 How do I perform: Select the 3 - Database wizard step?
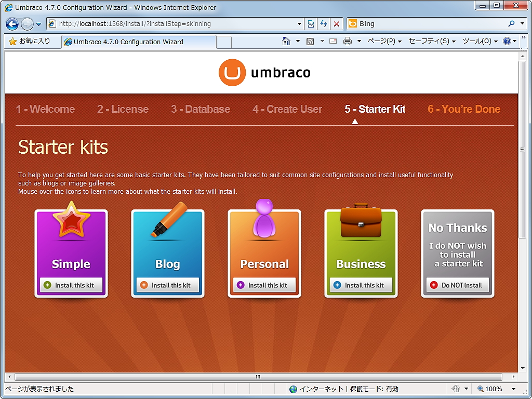click(201, 109)
